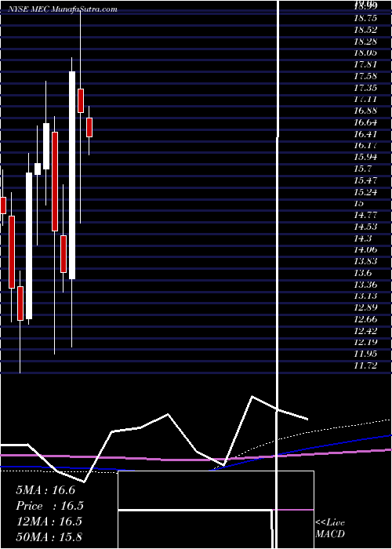Click the 12.89 price axis label

coord(365,307)
